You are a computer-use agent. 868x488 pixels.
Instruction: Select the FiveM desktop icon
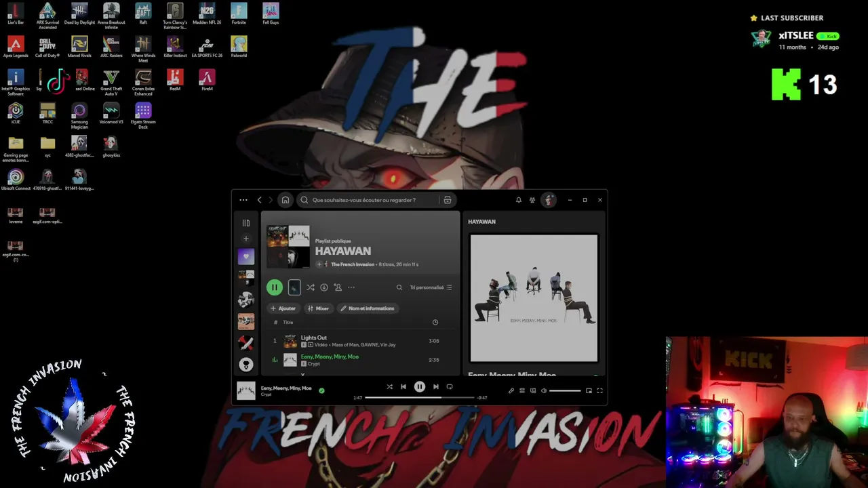click(x=207, y=81)
